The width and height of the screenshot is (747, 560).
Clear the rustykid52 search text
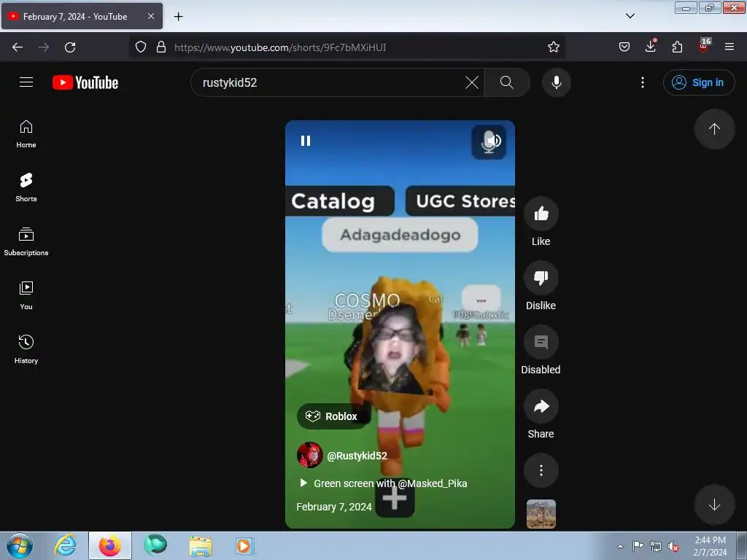pos(472,82)
